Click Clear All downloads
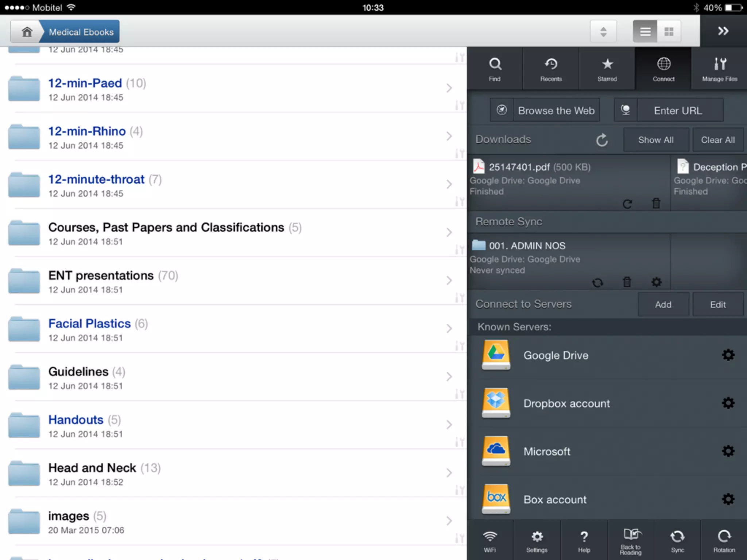Image resolution: width=747 pixels, height=560 pixels. [717, 140]
